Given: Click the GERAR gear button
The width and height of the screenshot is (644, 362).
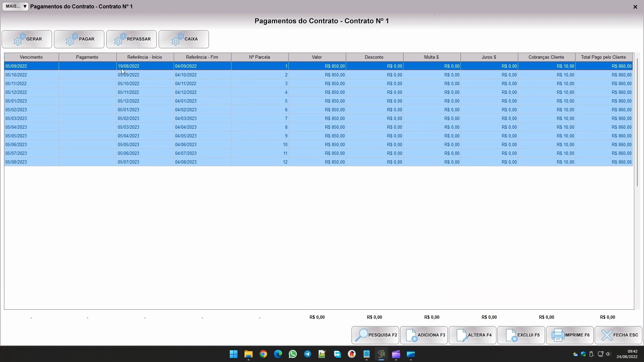Looking at the screenshot, I should tap(27, 39).
